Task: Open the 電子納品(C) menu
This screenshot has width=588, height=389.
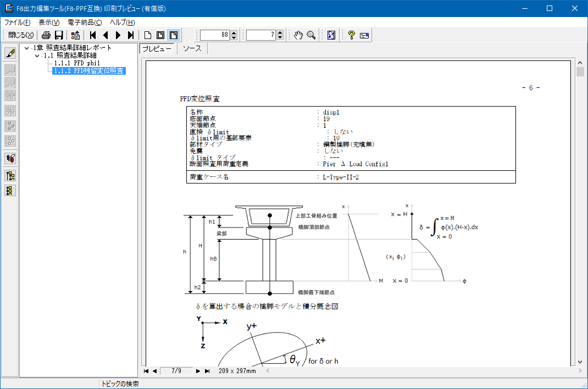Action: tap(85, 23)
